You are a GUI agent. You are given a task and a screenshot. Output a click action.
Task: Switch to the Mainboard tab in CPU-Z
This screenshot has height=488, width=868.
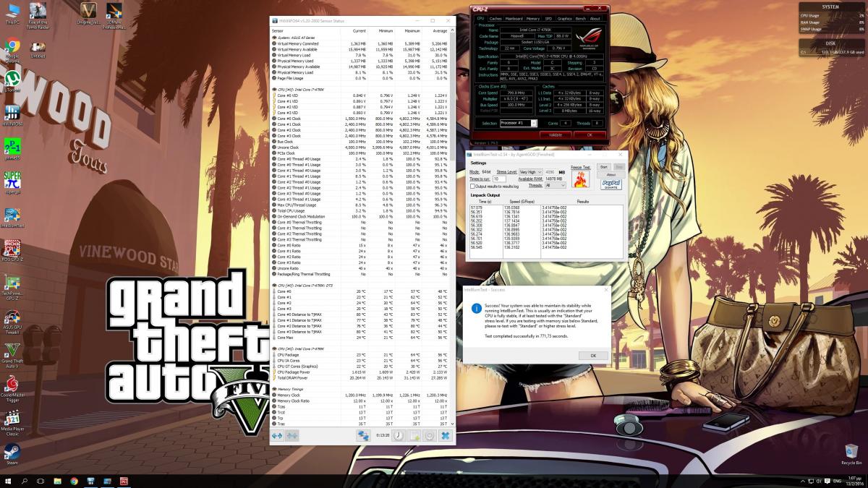click(514, 18)
